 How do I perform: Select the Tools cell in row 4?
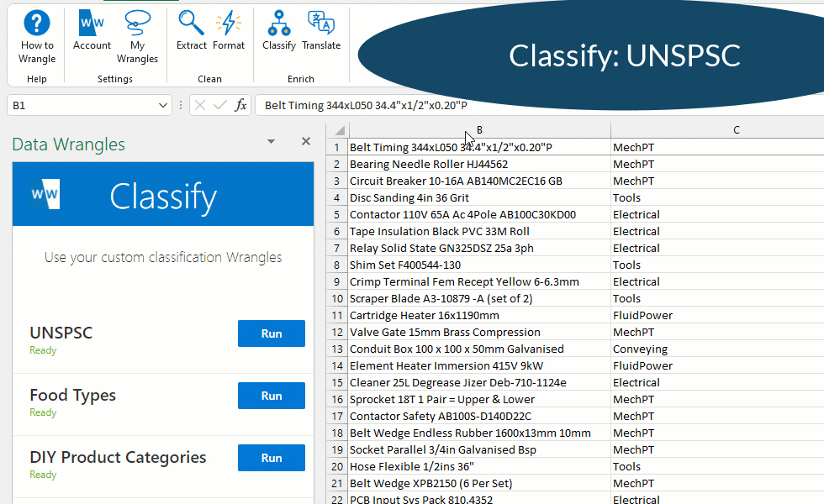click(717, 198)
